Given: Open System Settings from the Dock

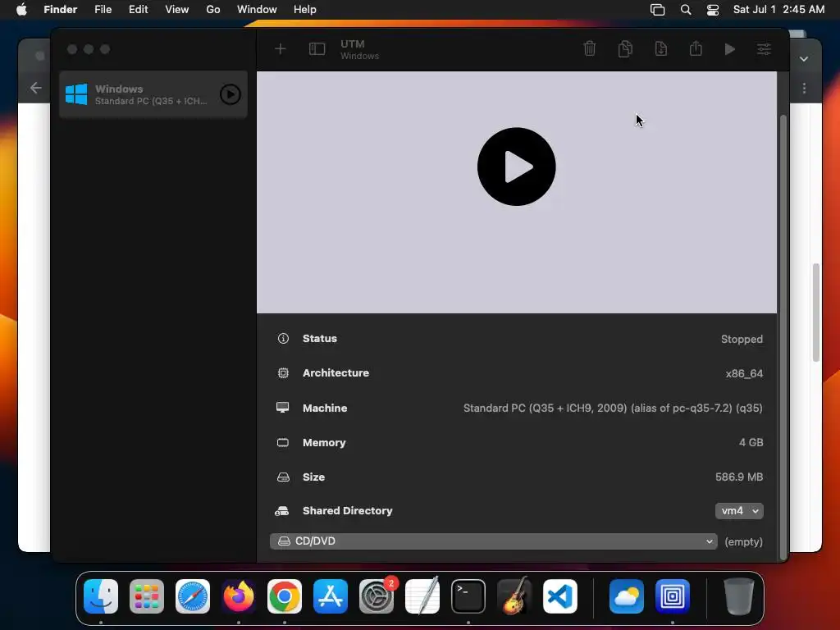Looking at the screenshot, I should click(x=376, y=596).
